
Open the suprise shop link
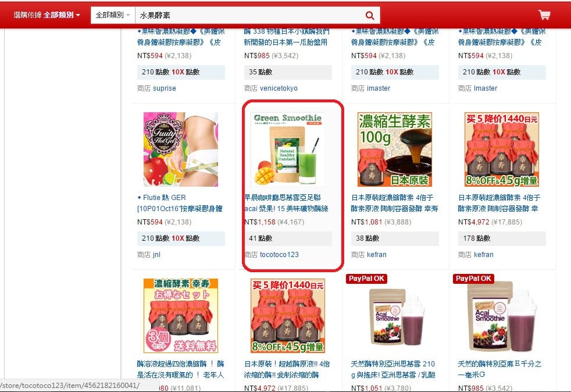pos(164,88)
